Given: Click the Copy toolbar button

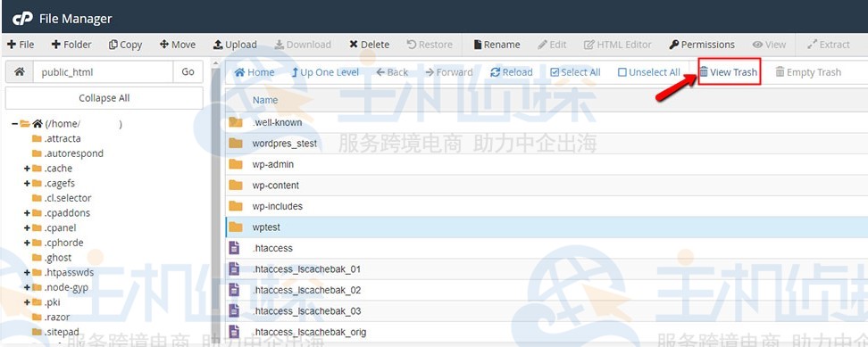Looking at the screenshot, I should 126,45.
